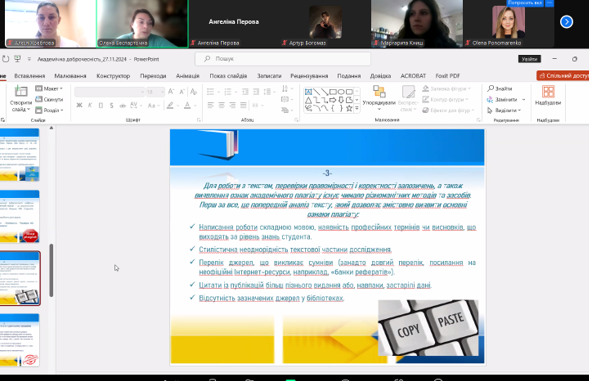Image resolution: width=589 pixels, height=381 pixels.
Task: Click Decrease List Level indent icon
Action: point(245,91)
